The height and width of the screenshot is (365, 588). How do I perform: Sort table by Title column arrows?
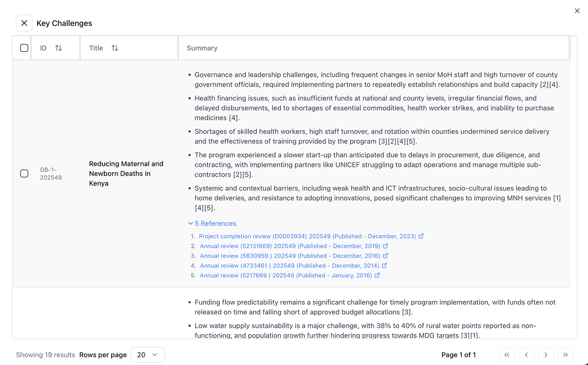[x=115, y=48]
